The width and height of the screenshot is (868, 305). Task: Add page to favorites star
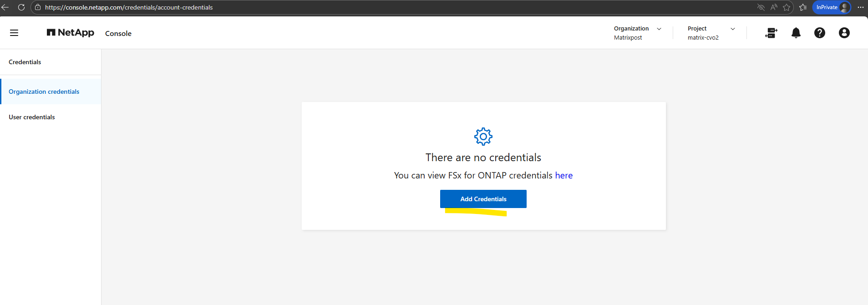pos(787,7)
